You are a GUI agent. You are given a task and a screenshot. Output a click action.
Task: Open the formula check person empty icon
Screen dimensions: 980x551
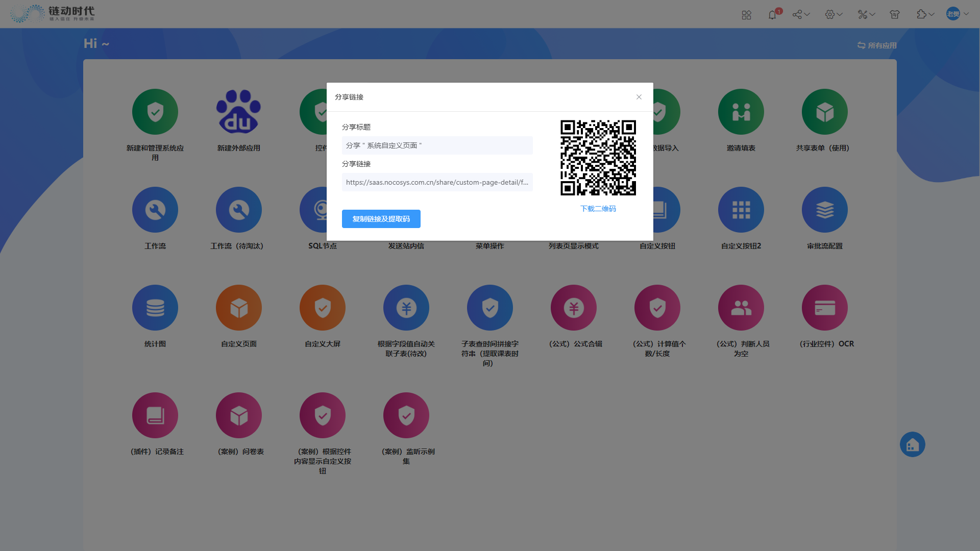(741, 308)
